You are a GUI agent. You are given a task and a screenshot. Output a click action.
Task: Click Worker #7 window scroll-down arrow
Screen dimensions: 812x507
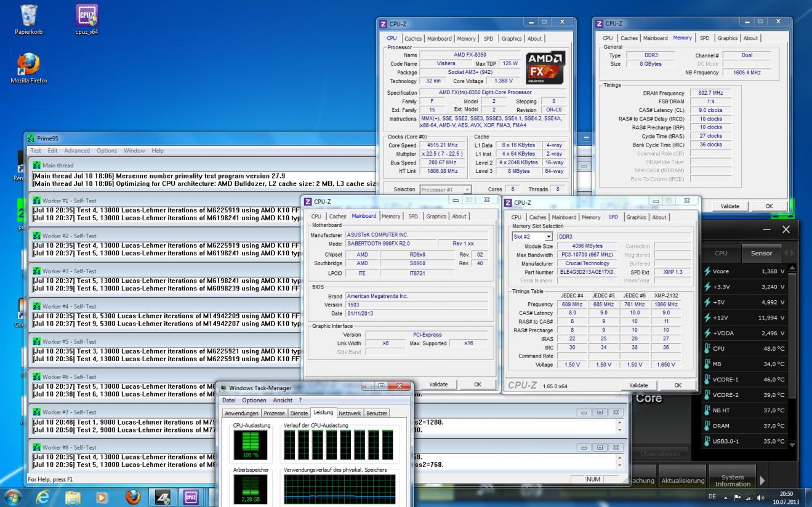(x=619, y=430)
